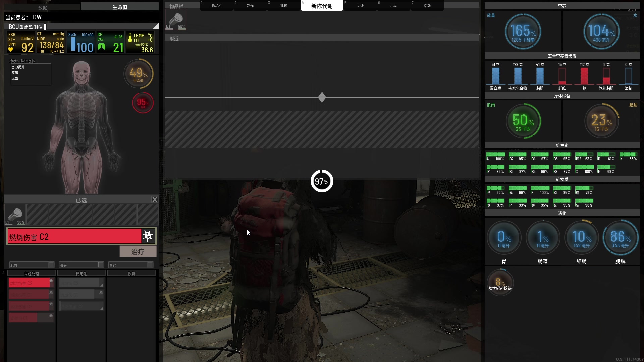
Task: Click the up-down divider arrows between inventory panels
Action: 322,97
